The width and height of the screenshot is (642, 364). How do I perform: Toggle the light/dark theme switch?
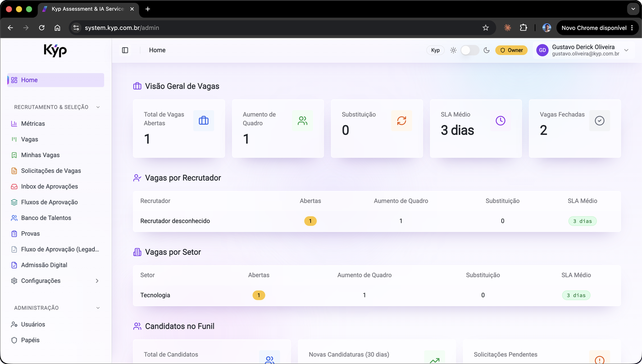click(470, 50)
